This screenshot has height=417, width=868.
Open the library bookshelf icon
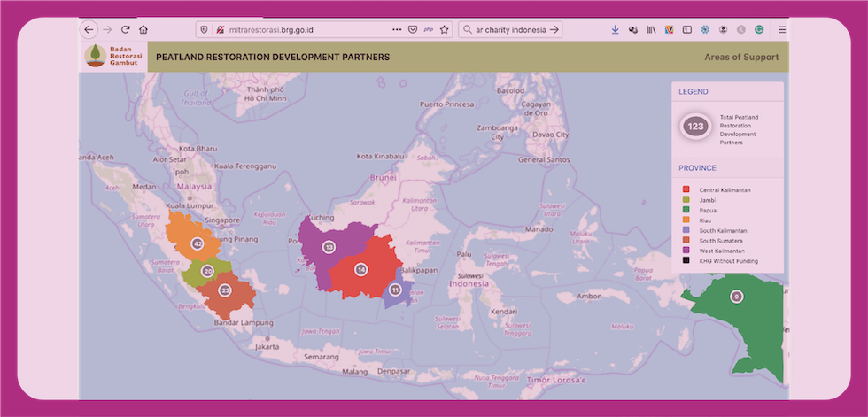tap(651, 30)
